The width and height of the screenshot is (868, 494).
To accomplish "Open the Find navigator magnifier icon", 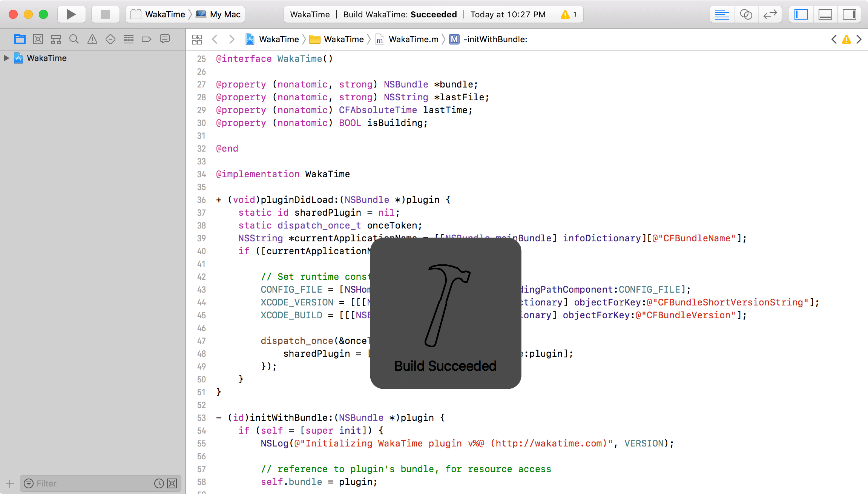I will (x=74, y=39).
